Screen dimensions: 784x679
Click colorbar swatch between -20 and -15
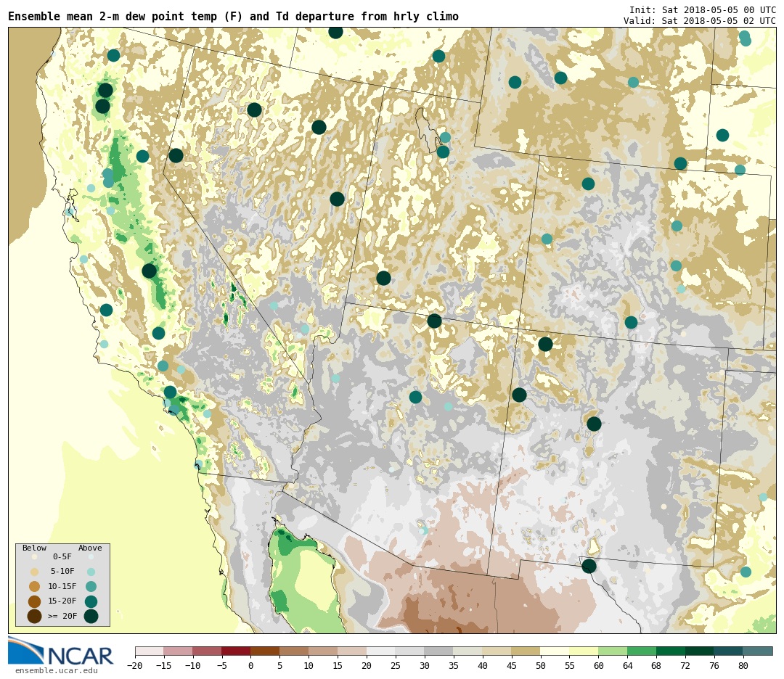[x=150, y=651]
